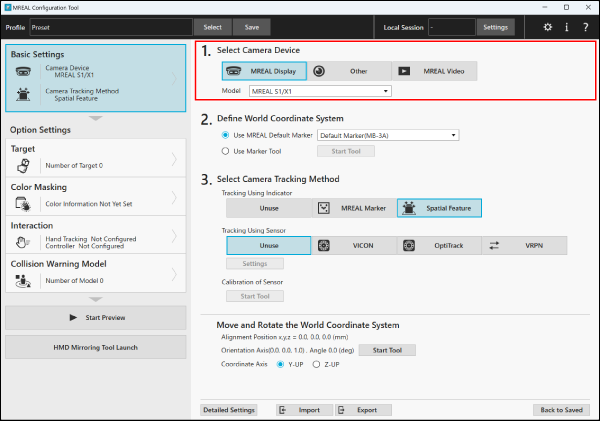
Task: Select Unuse under Tracking Using Sensor
Action: point(269,245)
